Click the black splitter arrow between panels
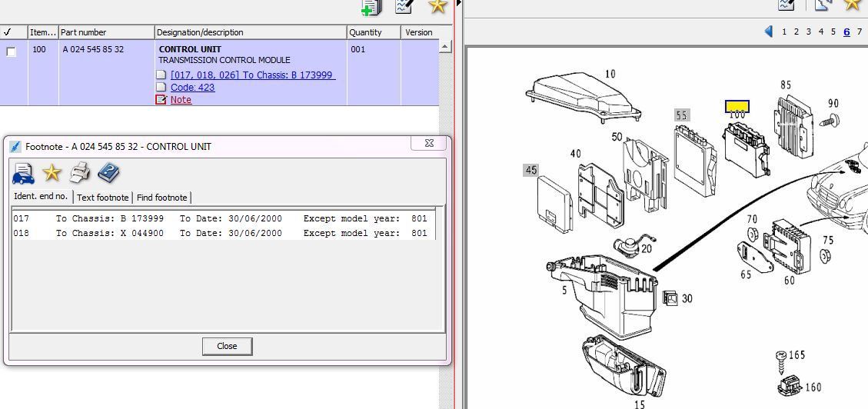Screen dimensions: 868x409 (459, 4)
